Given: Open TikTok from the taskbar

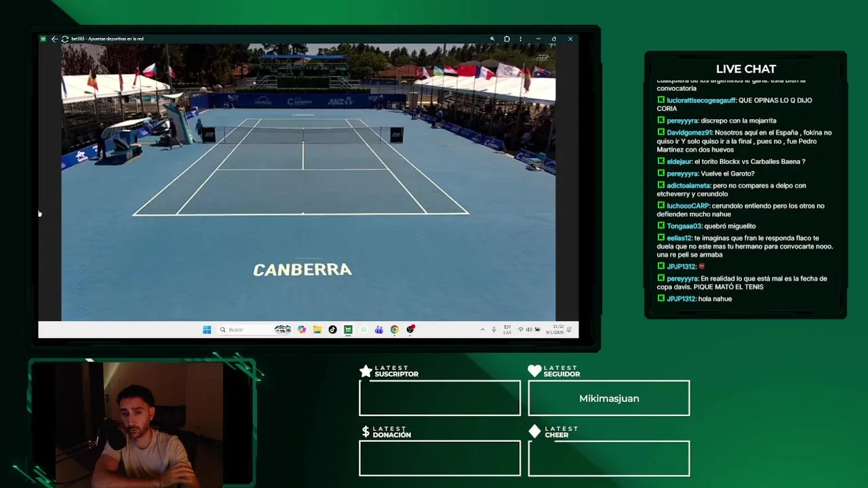Looking at the screenshot, I should (x=332, y=329).
